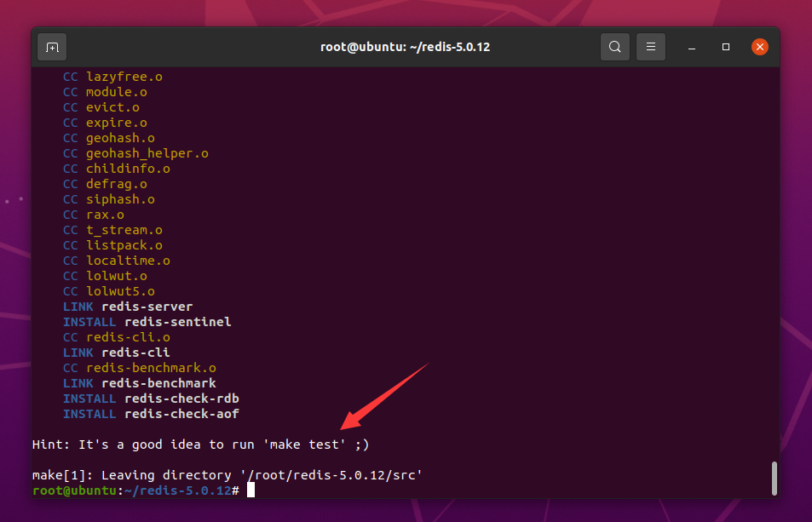Click the 'Leaving directory' output line
This screenshot has height=522, width=812.
pos(227,475)
